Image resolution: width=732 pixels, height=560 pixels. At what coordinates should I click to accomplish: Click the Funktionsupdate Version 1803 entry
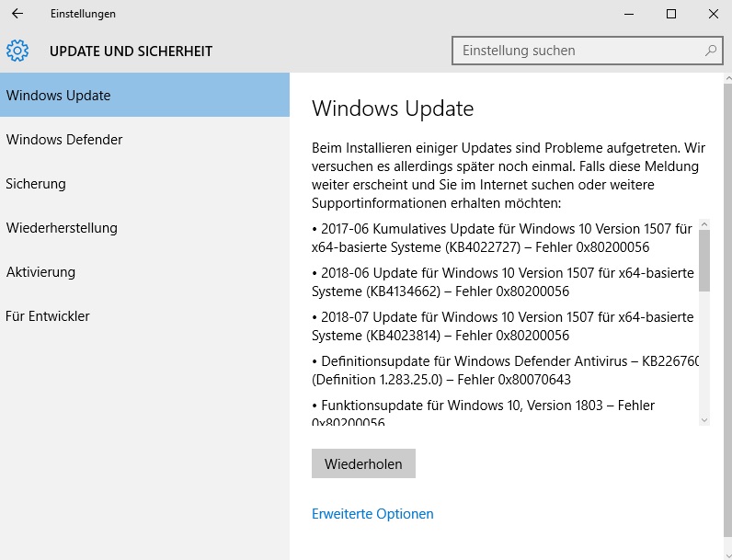(483, 413)
